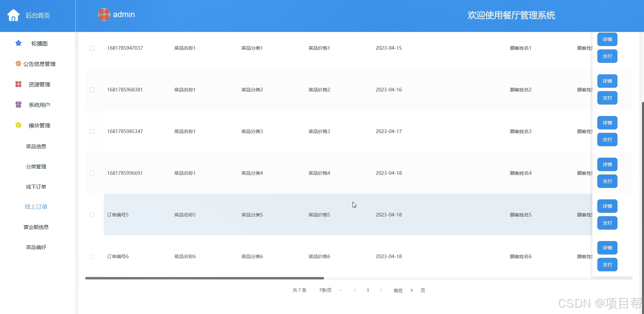Open the 后台首页 menu item
644x314 pixels.
[x=38, y=15]
